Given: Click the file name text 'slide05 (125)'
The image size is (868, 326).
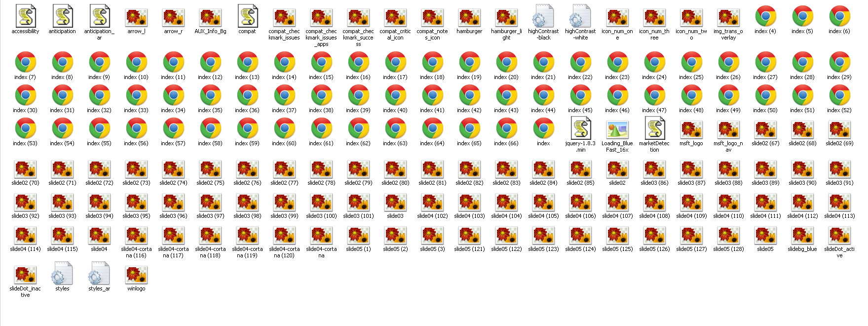Looking at the screenshot, I should [x=617, y=249].
